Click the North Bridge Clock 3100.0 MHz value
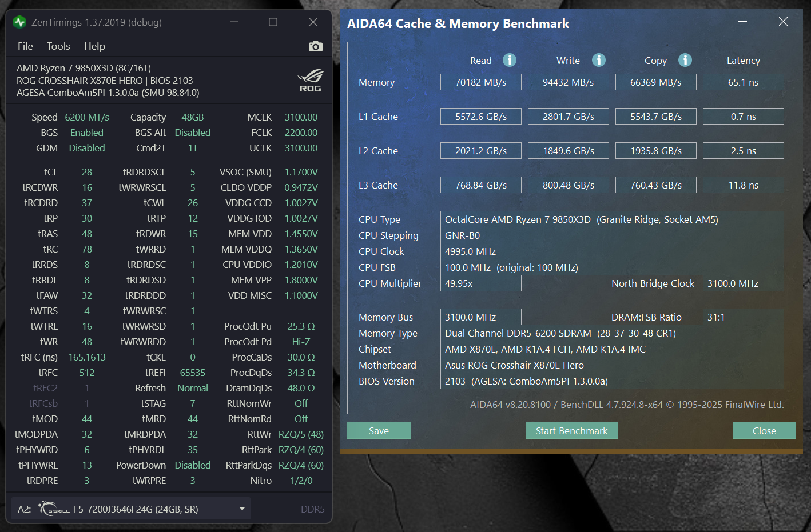811x532 pixels. pos(744,283)
